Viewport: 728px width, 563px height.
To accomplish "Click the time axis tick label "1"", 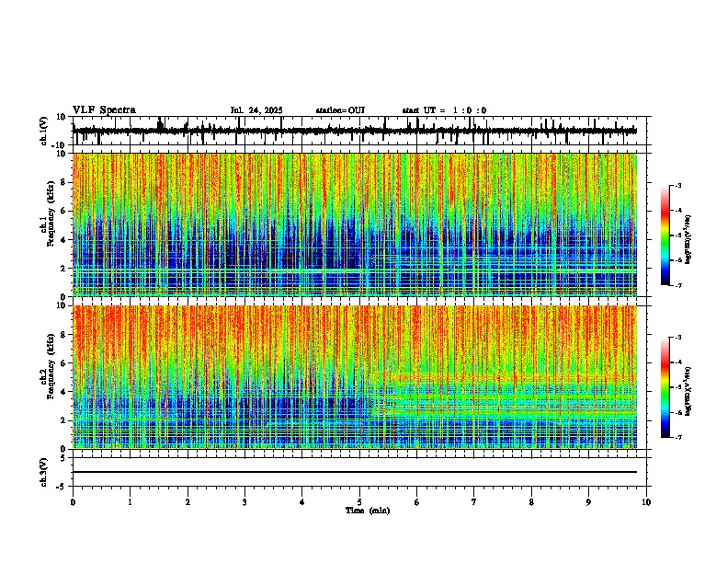I will (x=130, y=502).
